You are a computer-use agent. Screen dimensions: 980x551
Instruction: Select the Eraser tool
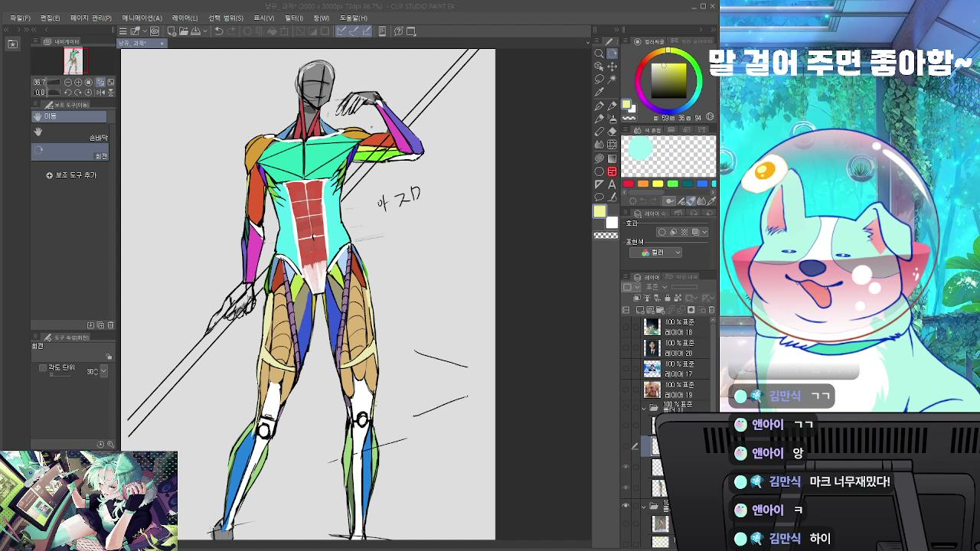(612, 132)
